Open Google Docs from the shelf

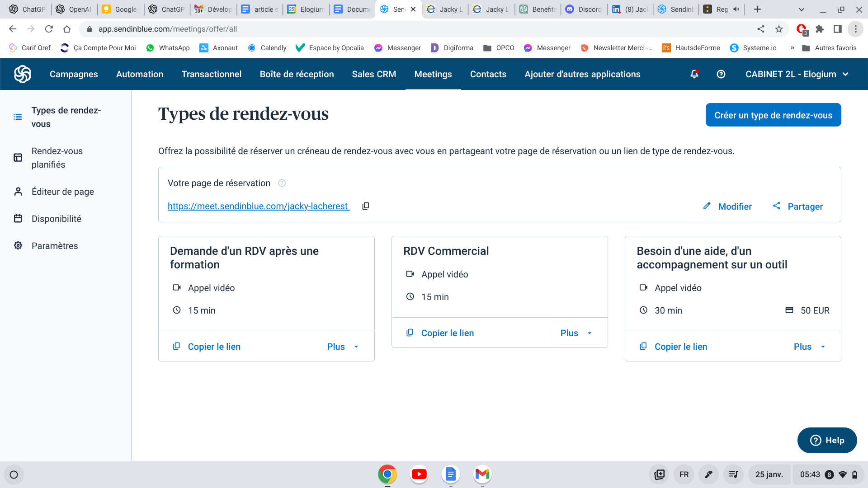click(x=451, y=474)
